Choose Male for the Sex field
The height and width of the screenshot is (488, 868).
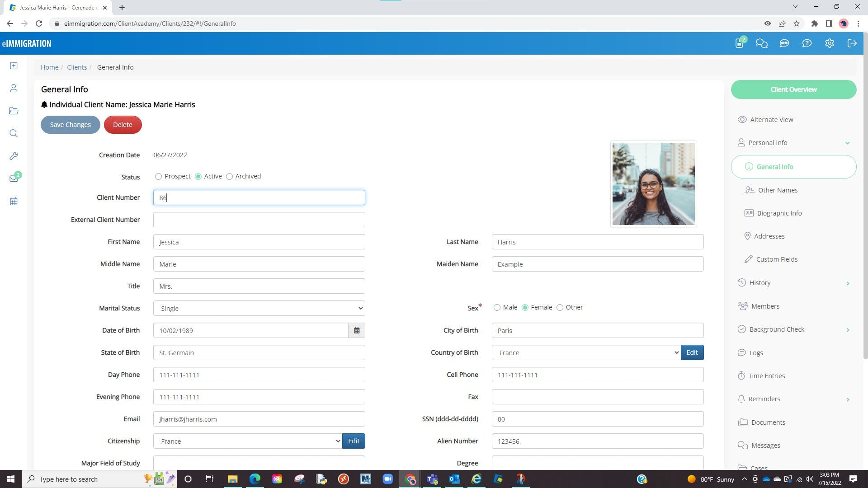497,308
